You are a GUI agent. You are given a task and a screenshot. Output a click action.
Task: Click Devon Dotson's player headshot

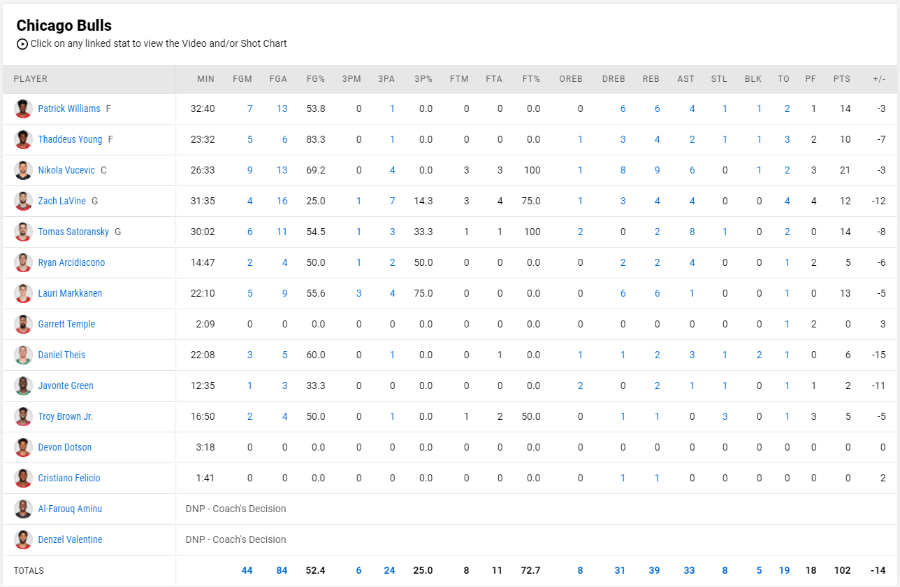point(23,448)
